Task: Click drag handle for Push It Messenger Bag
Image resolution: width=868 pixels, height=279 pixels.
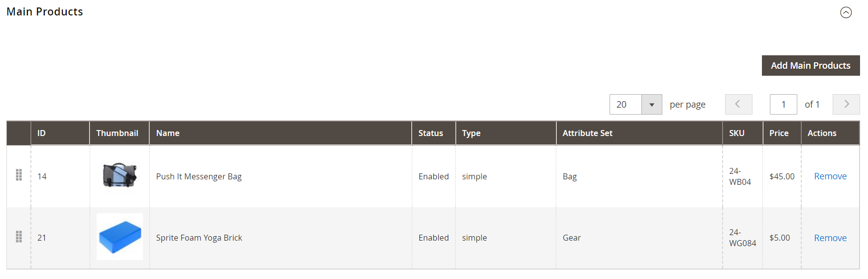Action: [19, 175]
